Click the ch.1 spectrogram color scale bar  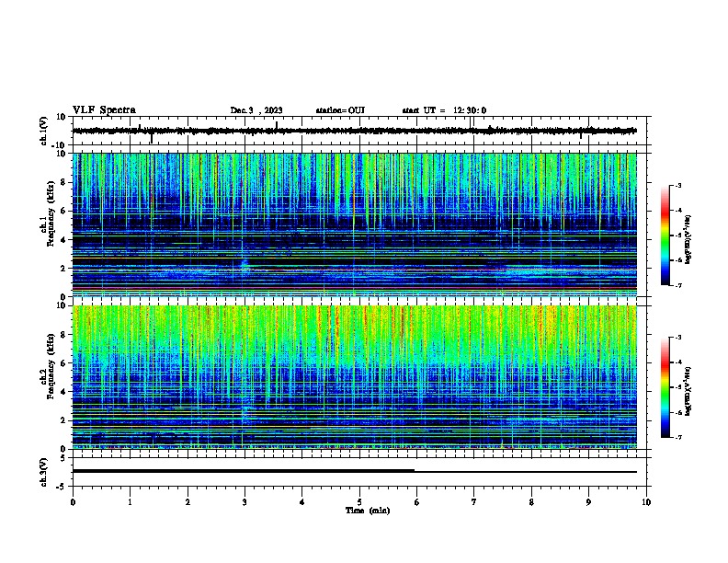pos(665,236)
